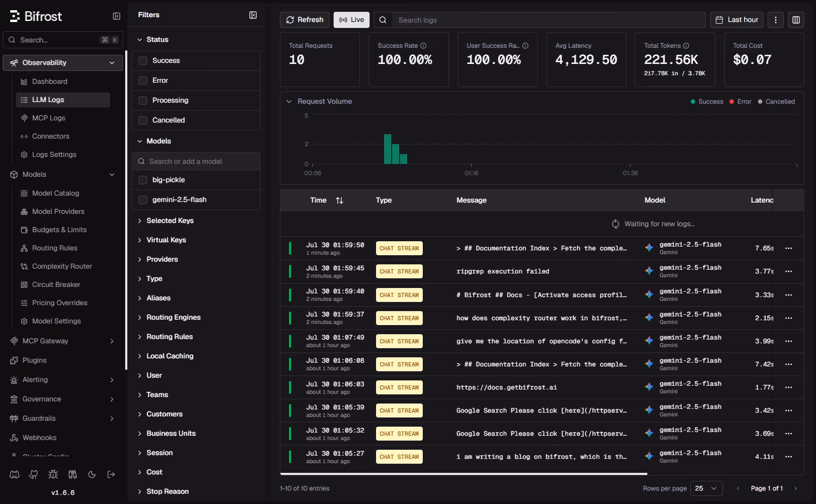
Task: Open the documentation books icon
Action: [73, 474]
